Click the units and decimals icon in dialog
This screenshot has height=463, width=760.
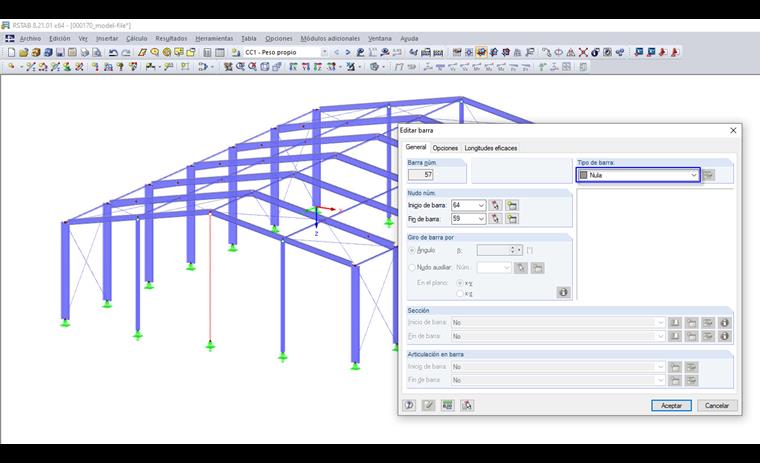447,405
